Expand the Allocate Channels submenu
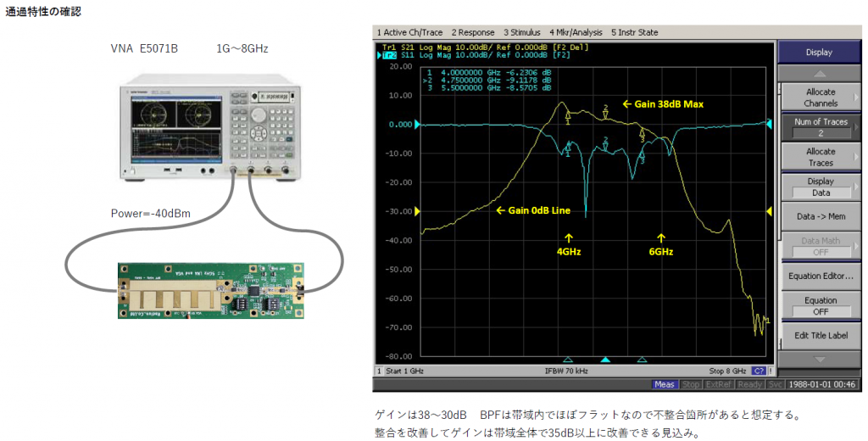The image size is (868, 441). pyautogui.click(x=820, y=98)
